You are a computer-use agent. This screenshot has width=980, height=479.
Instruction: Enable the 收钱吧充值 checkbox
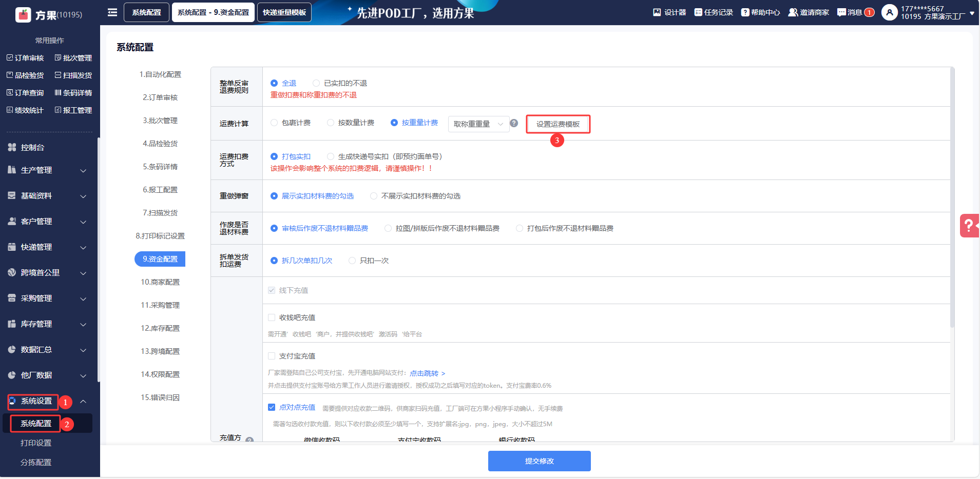pos(272,317)
